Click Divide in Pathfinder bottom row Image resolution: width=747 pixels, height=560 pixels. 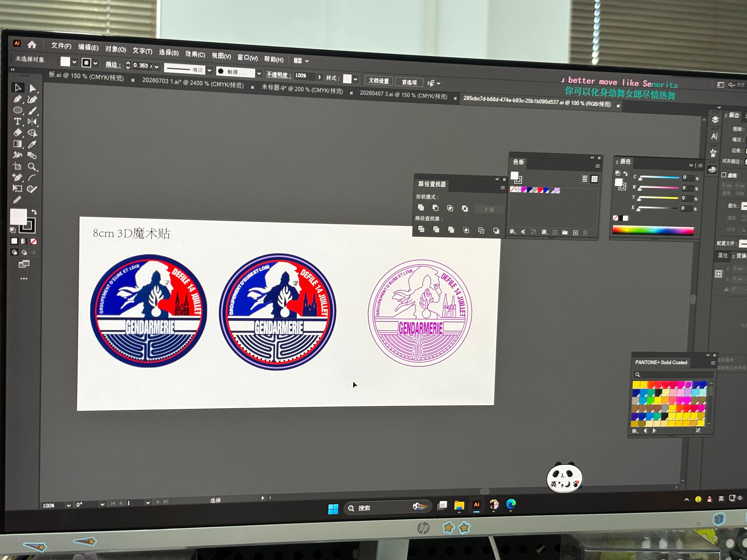(x=421, y=229)
